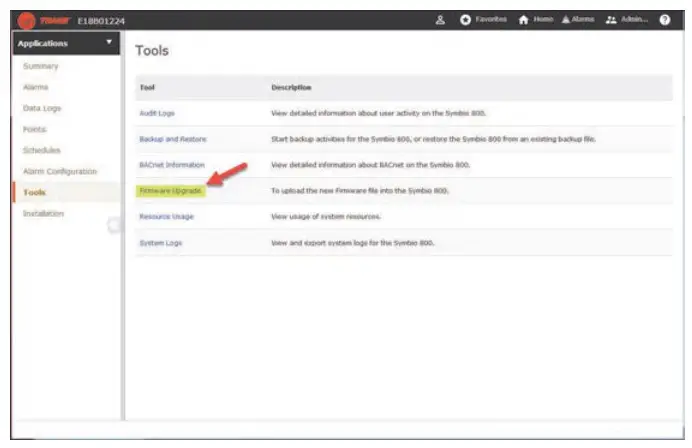Select Tools in the sidebar
The image size is (692, 448).
34,192
